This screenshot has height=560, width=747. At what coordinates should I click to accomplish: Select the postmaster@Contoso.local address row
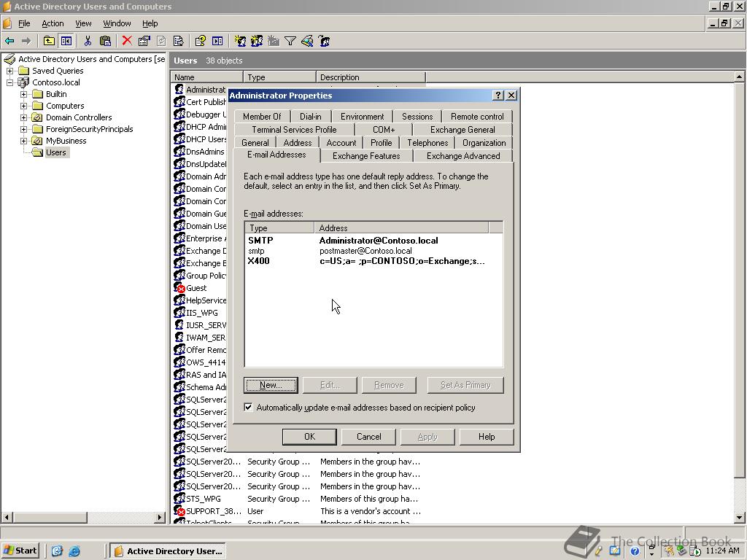[x=373, y=251]
